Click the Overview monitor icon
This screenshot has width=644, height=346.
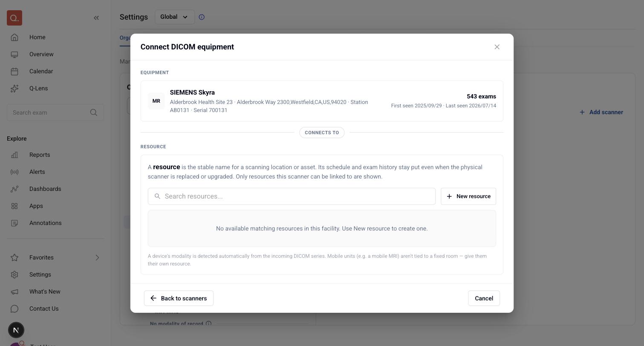pos(14,54)
